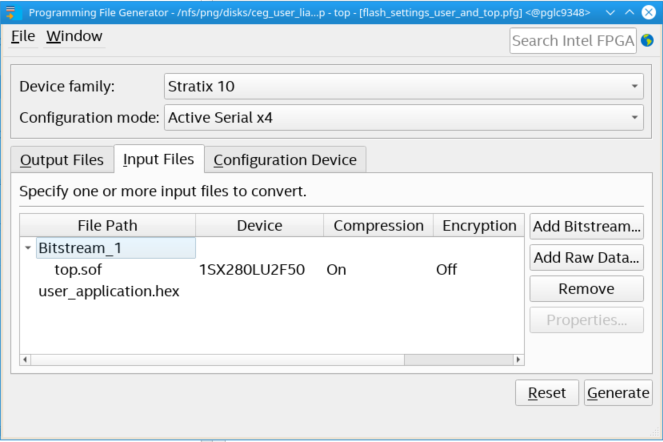
Task: Click the title bar's up-chevron maximize button
Action: 627,11
